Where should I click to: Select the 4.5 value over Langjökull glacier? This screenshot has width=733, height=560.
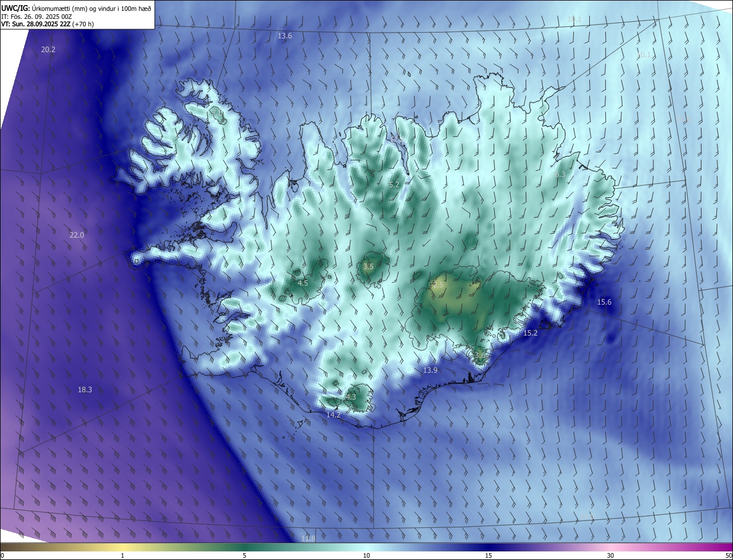pyautogui.click(x=302, y=283)
